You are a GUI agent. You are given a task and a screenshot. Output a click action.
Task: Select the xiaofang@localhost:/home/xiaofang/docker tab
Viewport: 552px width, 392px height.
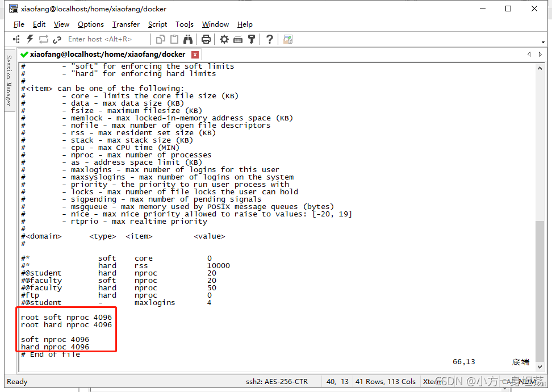click(109, 54)
